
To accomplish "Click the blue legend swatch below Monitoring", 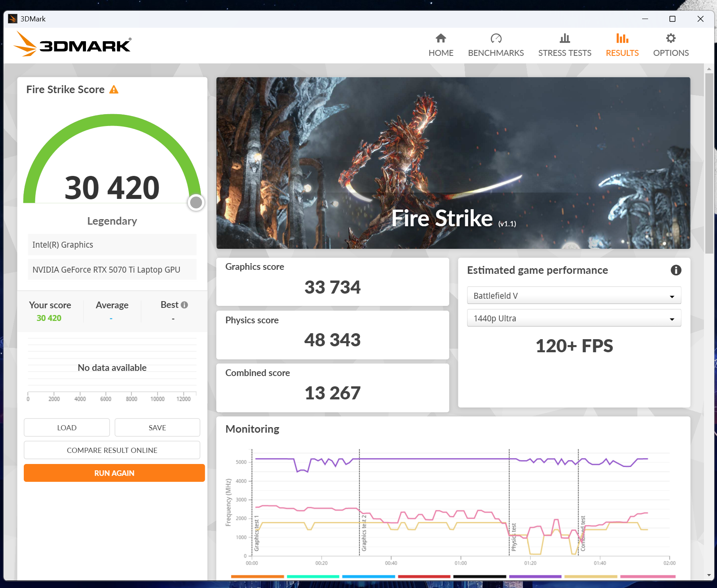I will pyautogui.click(x=368, y=577).
